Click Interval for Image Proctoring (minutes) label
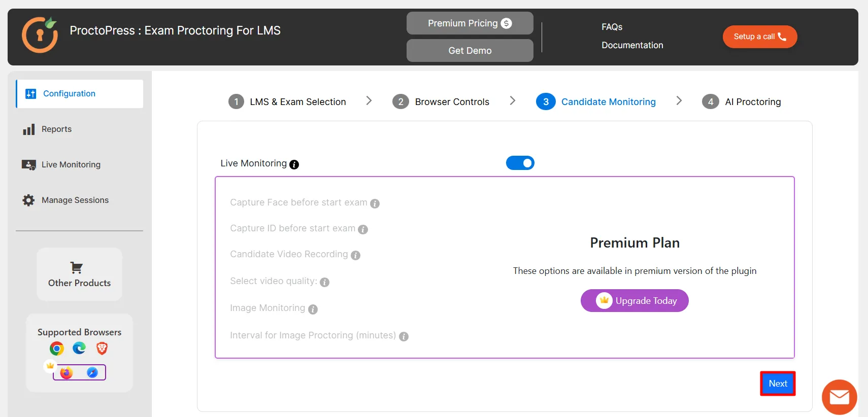The height and width of the screenshot is (417, 868). pyautogui.click(x=313, y=335)
